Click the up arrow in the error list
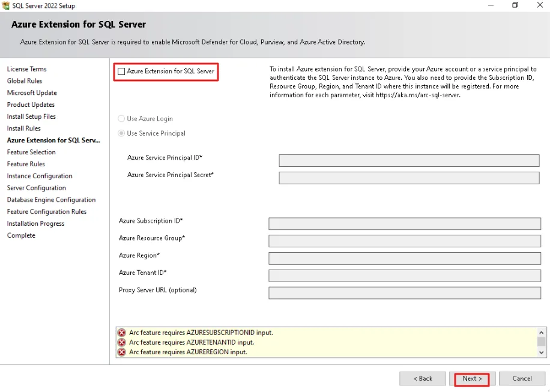Image resolution: width=550 pixels, height=392 pixels. click(x=541, y=333)
